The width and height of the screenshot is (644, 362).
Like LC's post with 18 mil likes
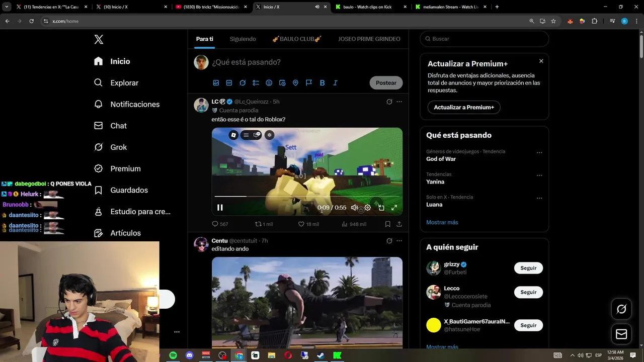click(308, 224)
